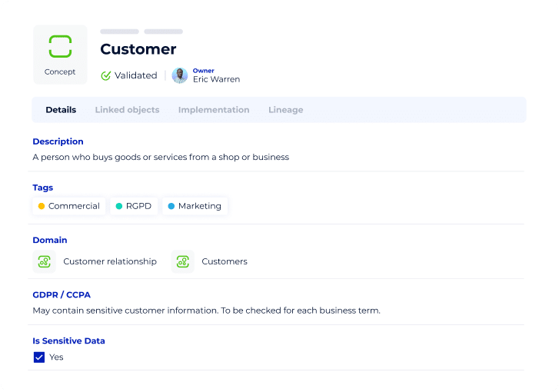Click the owner name Eric Warren
Viewport: 559px width, 392px height.
tap(216, 79)
